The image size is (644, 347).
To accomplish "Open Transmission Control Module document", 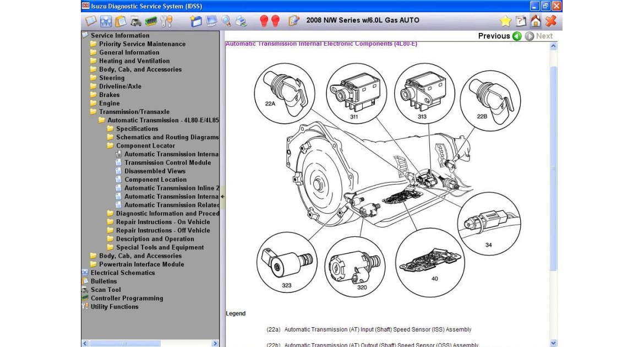I will pyautogui.click(x=167, y=162).
